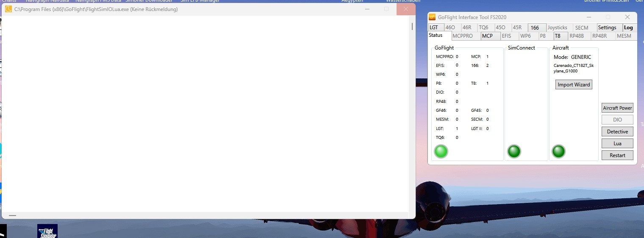Click the LGT: device count row
The height and width of the screenshot is (238, 644).
[447, 129]
